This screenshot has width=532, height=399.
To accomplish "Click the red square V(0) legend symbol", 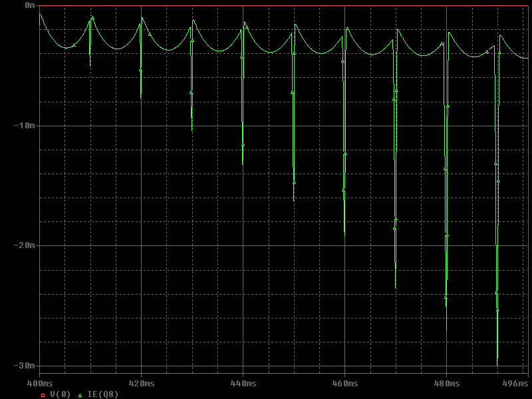I will pos(43,395).
